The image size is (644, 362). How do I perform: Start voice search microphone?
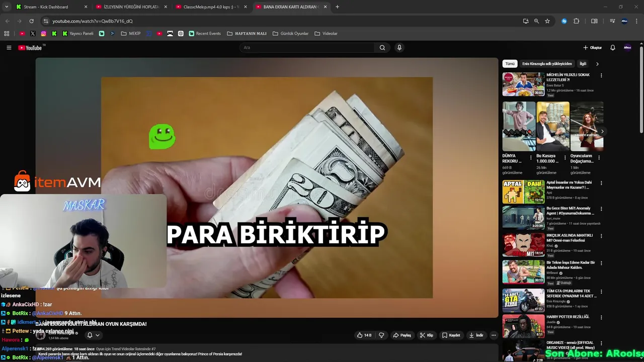(x=399, y=48)
